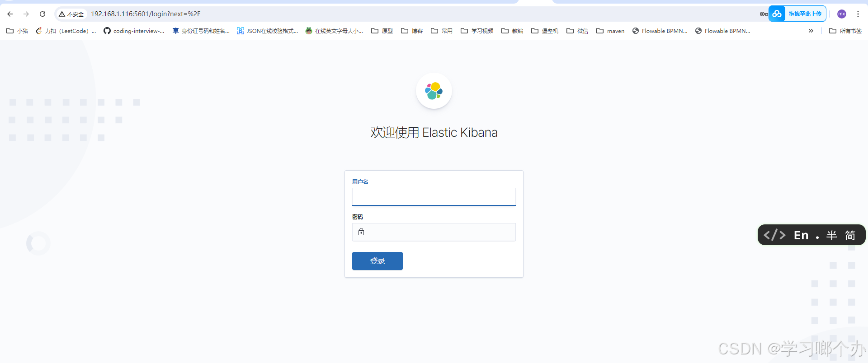Open the 博客 bookmark folder

point(412,31)
